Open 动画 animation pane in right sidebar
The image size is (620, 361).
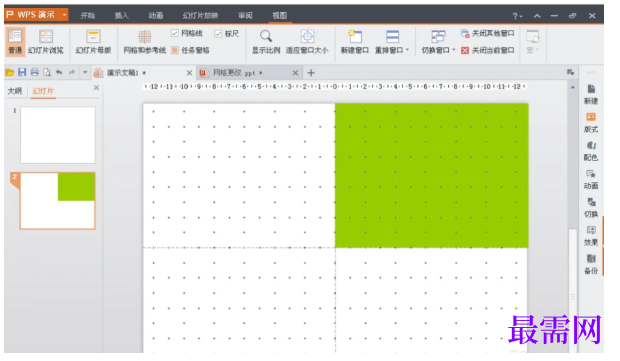click(x=591, y=179)
